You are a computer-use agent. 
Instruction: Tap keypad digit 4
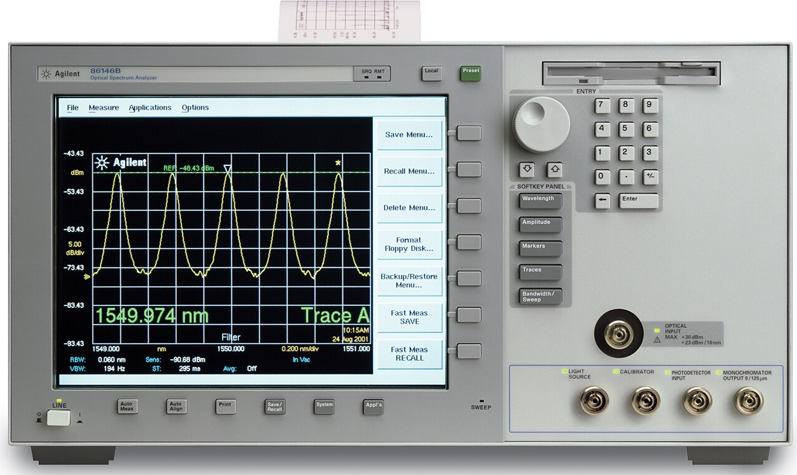tap(602, 129)
